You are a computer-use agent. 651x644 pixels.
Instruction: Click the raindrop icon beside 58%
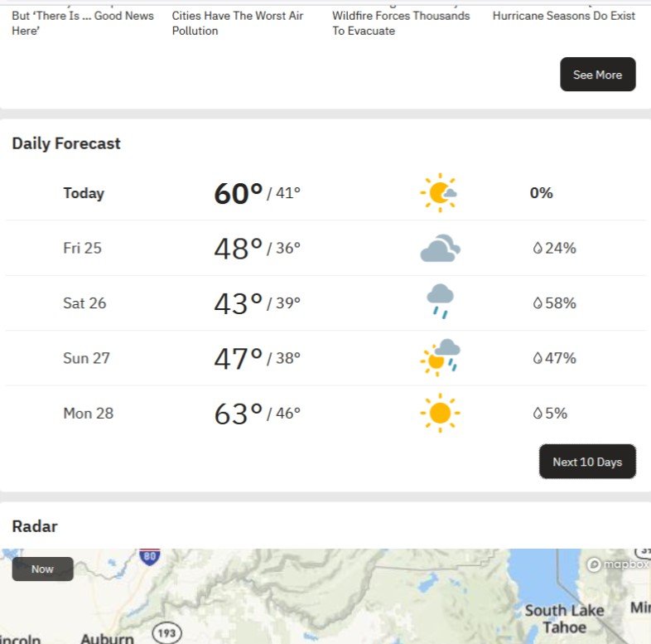[x=538, y=303]
